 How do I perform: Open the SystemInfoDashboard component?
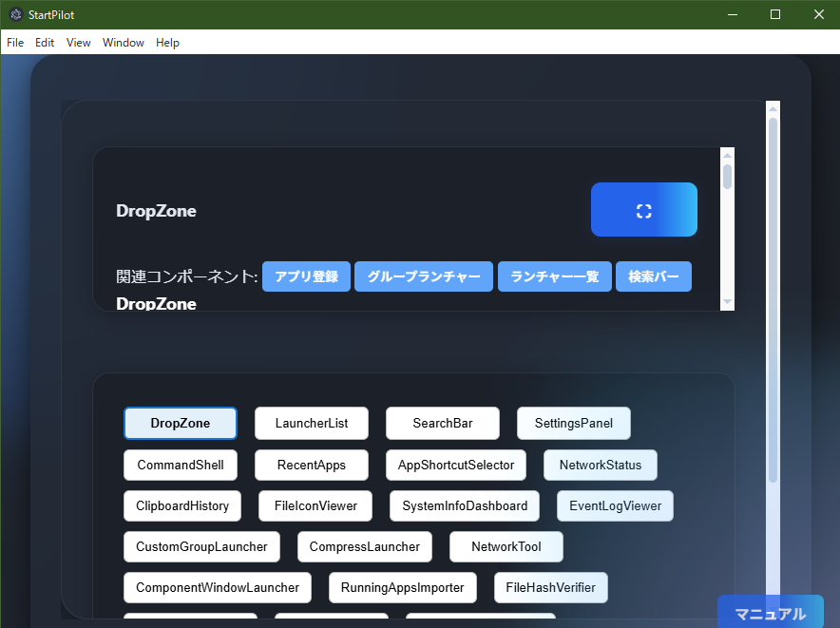tap(464, 505)
